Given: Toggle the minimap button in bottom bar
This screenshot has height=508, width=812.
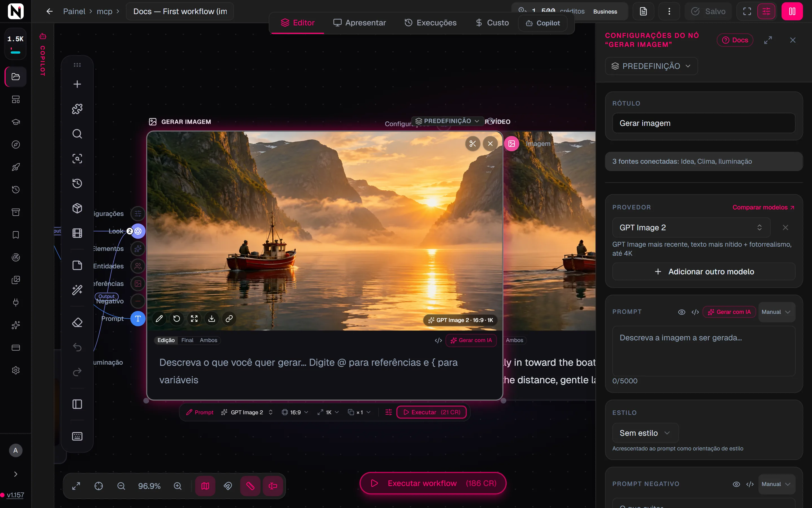Looking at the screenshot, I should [205, 486].
